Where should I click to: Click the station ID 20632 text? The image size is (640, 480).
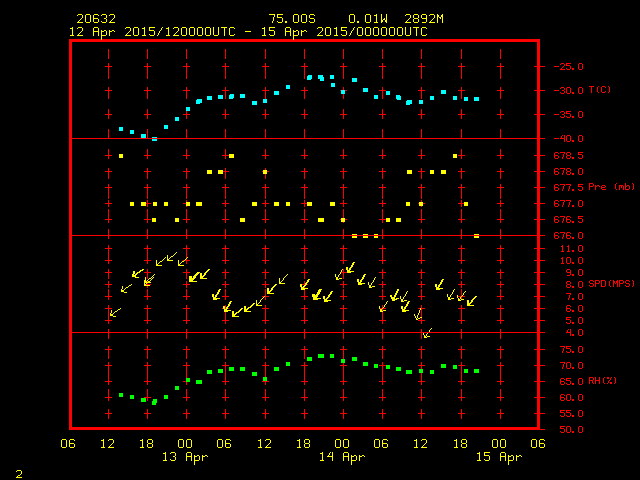click(96, 19)
